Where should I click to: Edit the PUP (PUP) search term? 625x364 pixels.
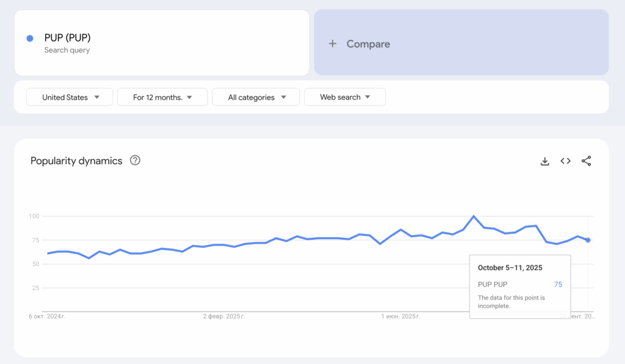click(x=67, y=38)
